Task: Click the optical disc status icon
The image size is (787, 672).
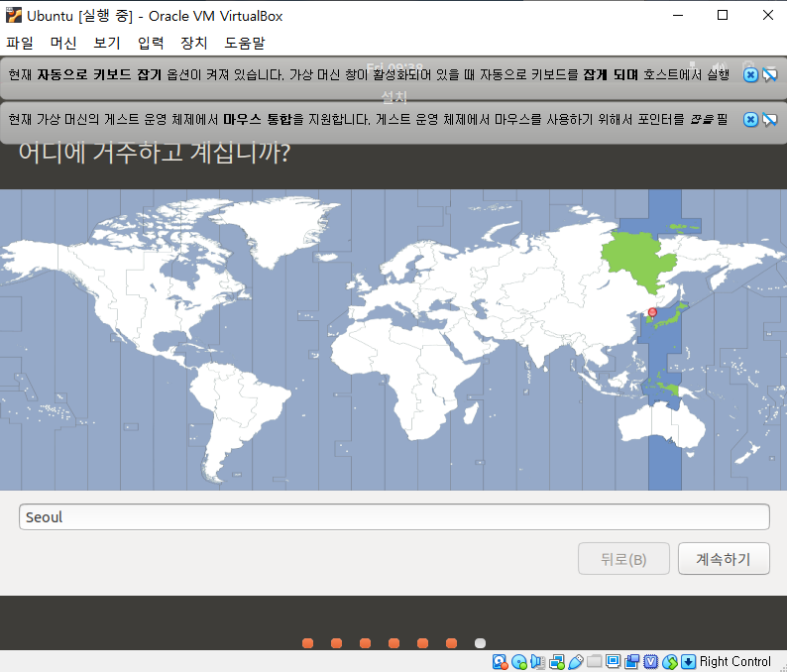Action: pos(519,662)
